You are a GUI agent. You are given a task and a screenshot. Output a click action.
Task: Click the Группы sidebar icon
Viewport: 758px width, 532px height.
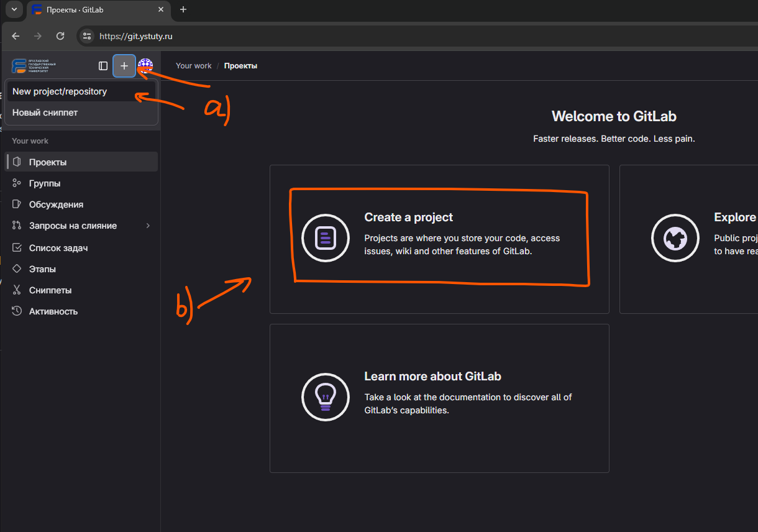coord(17,183)
